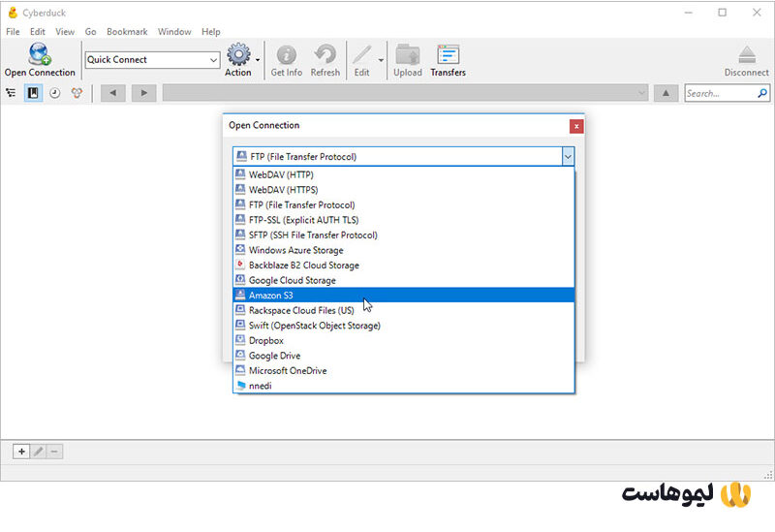Viewport: 775px width, 532px height.
Task: Choose Backblaze B2 Cloud Storage
Action: [403, 265]
